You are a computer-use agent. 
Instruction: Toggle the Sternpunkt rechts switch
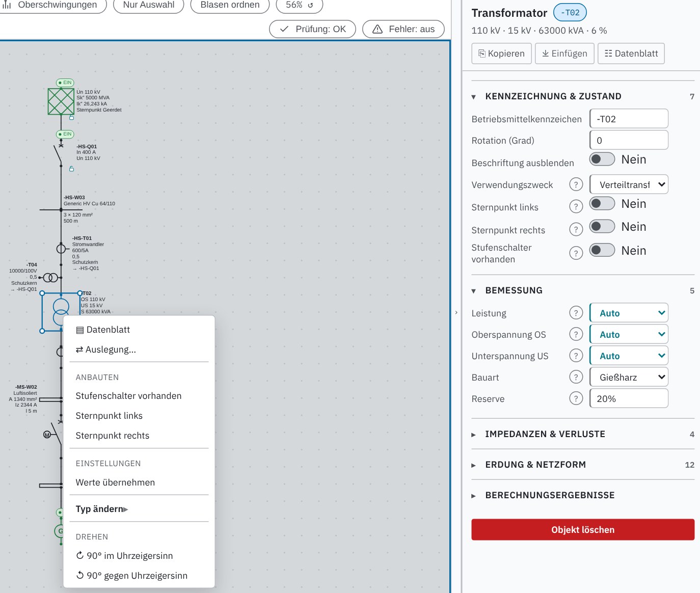point(602,226)
